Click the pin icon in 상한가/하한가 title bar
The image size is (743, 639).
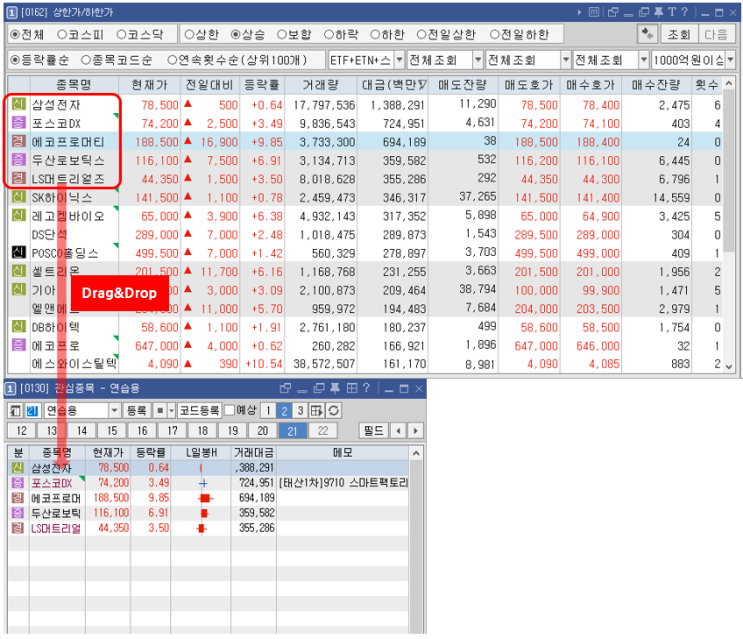pyautogui.click(x=658, y=12)
